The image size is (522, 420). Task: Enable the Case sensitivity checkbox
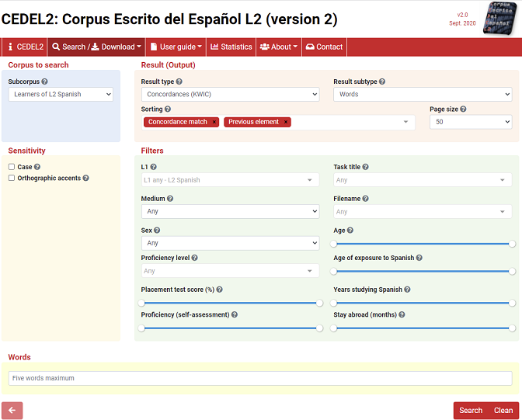pyautogui.click(x=12, y=167)
